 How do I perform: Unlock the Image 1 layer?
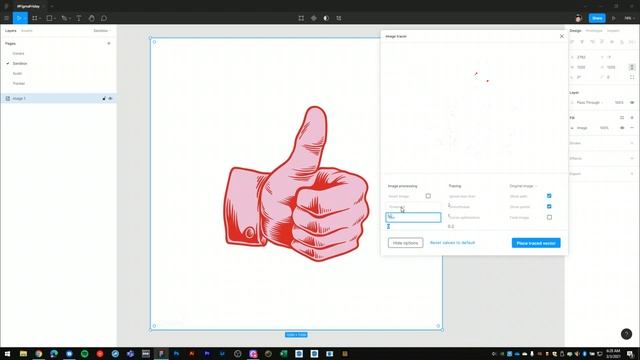[104, 98]
